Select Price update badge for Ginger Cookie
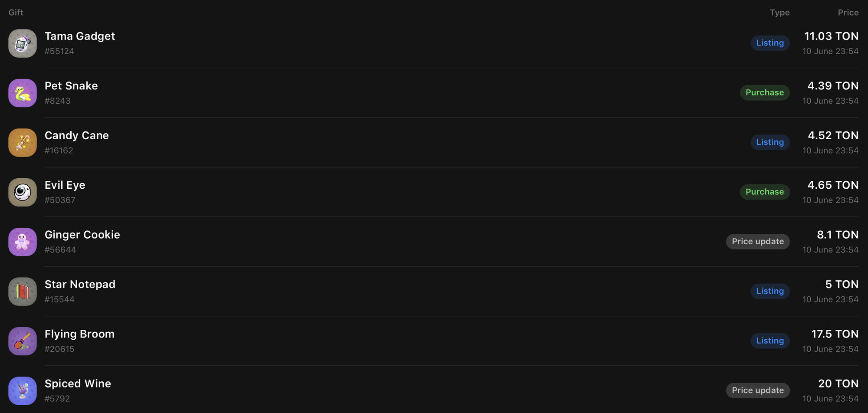Screen dimensions: 868x413 pos(758,242)
